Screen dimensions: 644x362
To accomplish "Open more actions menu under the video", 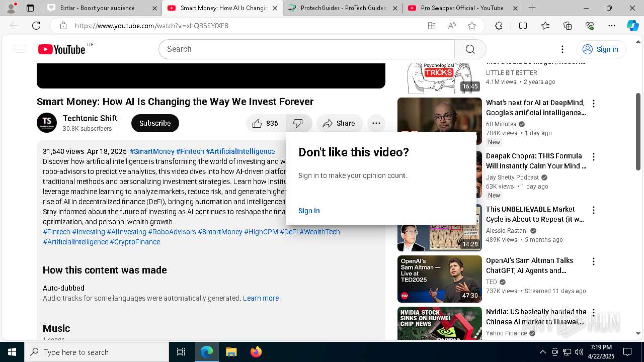I will point(376,123).
